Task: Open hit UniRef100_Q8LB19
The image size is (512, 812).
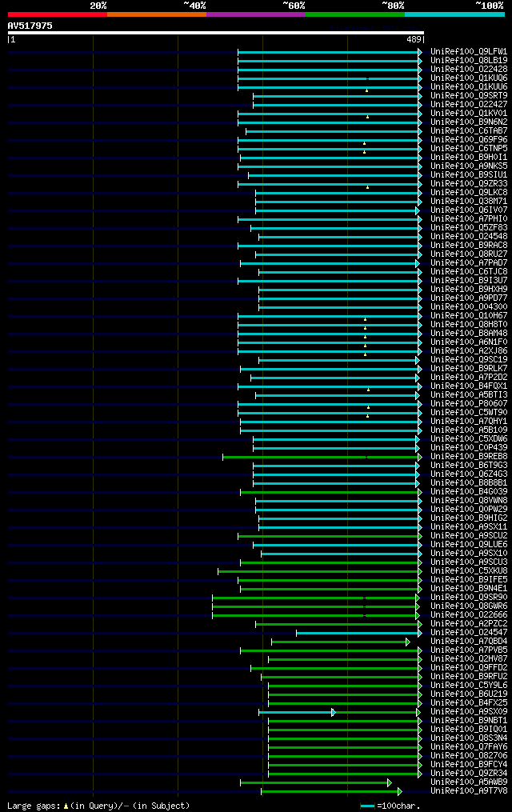Action: click(x=469, y=61)
